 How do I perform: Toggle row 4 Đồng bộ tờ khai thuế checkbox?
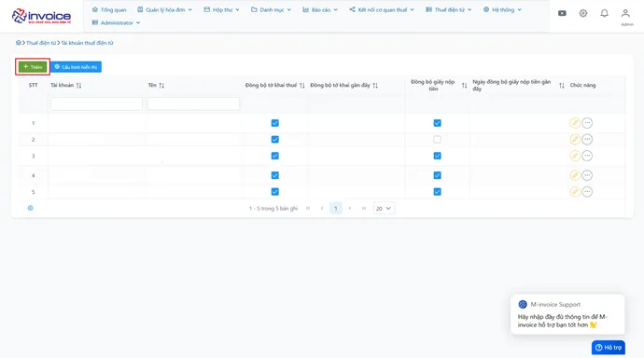(x=274, y=175)
